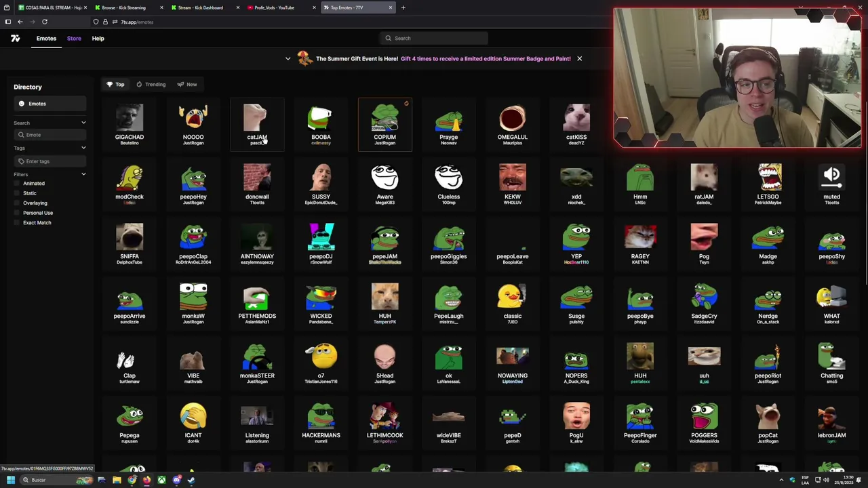
Task: Switch to COSAS PARA EL STREAM browser tab
Action: point(51,7)
